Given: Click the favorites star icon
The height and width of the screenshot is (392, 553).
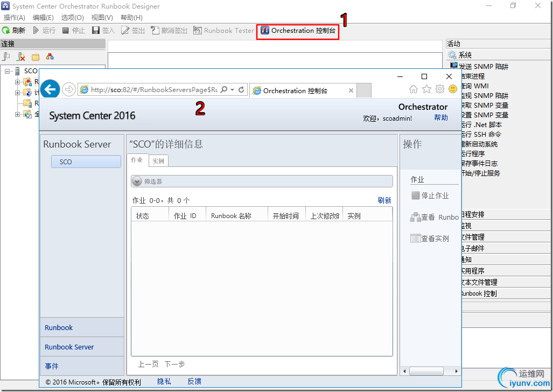Looking at the screenshot, I should [427, 89].
